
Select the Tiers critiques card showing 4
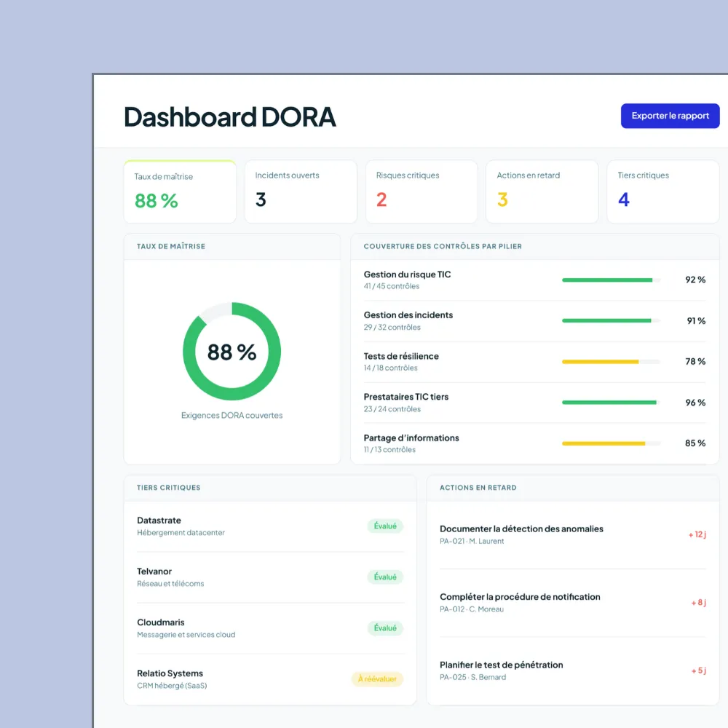click(663, 191)
